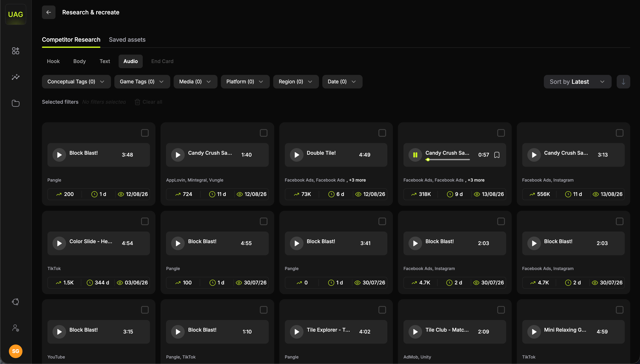Play the Candy Crush 3:13 audio

pyautogui.click(x=534, y=155)
